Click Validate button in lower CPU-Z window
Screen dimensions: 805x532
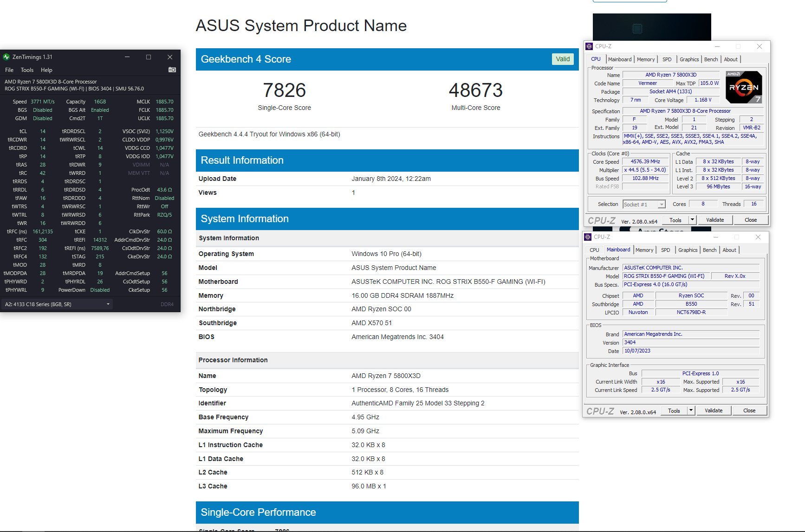click(714, 410)
